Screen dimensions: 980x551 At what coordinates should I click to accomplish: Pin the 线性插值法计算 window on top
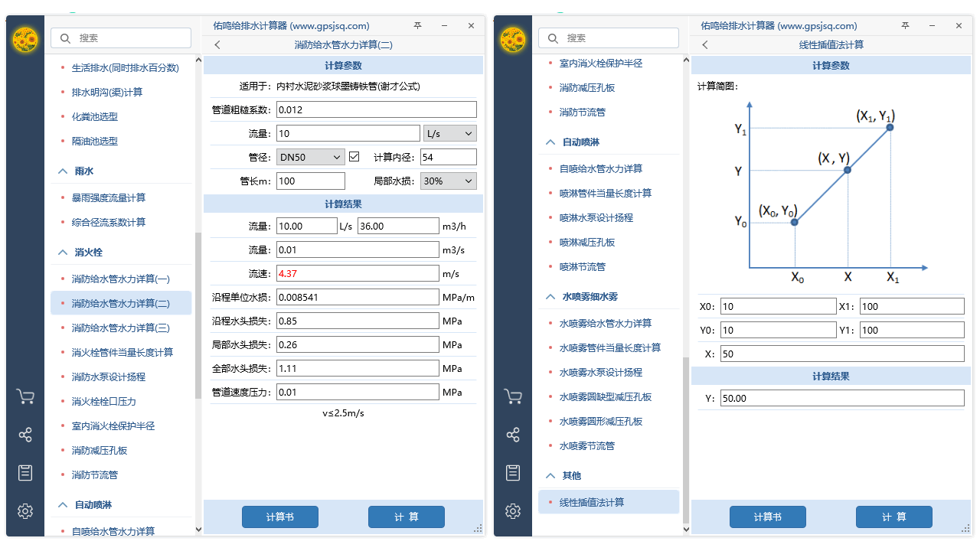point(904,25)
